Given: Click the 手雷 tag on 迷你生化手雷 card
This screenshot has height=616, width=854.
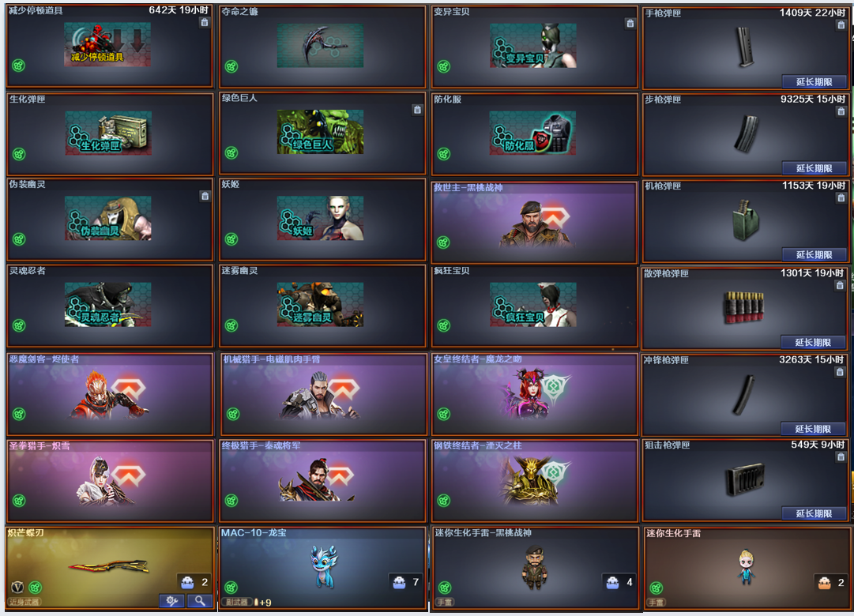Looking at the screenshot, I should (656, 603).
